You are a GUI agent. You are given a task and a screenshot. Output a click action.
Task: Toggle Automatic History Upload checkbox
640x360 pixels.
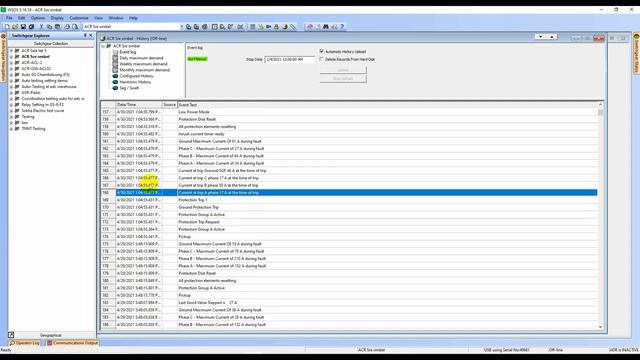(x=322, y=51)
